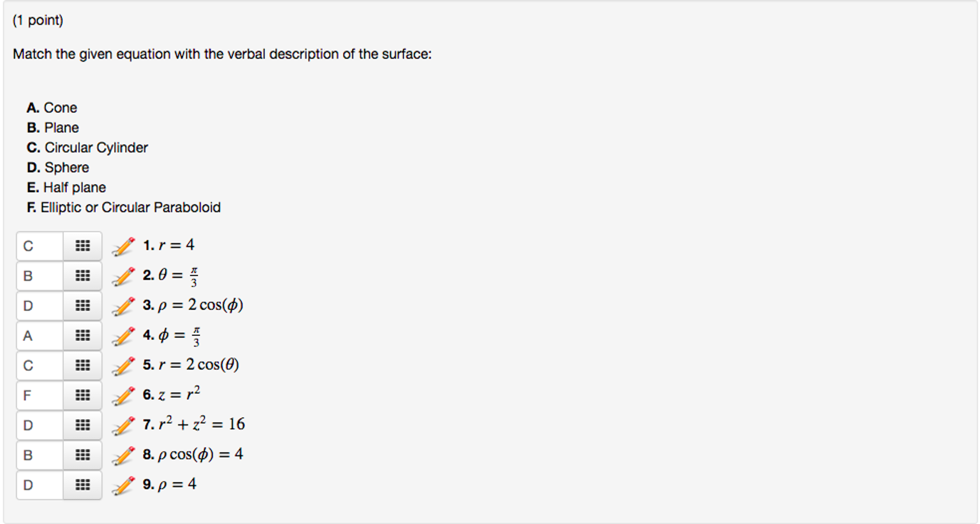
Task: Click the grid icon for ρ cos(φ) = 4
Action: click(82, 455)
